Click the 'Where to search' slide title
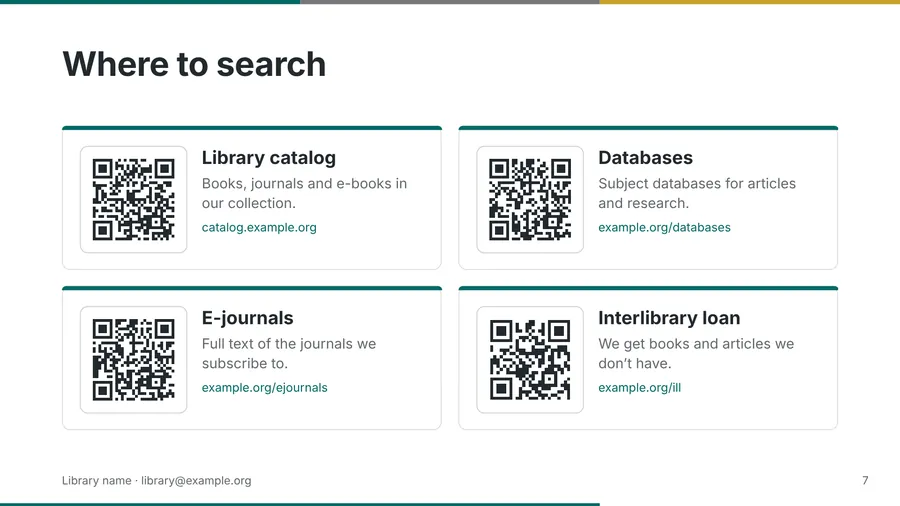This screenshot has height=506, width=900. [194, 64]
